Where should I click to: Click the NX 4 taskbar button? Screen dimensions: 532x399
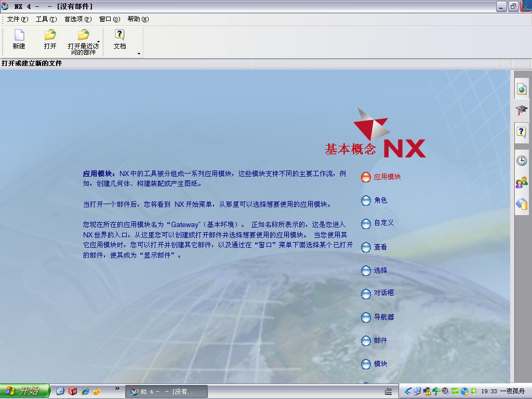click(166, 392)
